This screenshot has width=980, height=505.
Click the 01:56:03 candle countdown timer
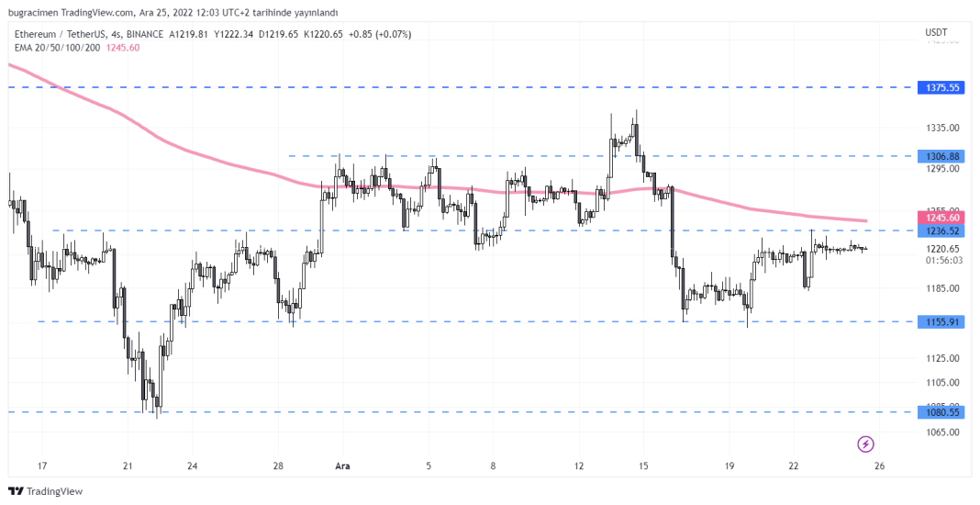(x=942, y=260)
